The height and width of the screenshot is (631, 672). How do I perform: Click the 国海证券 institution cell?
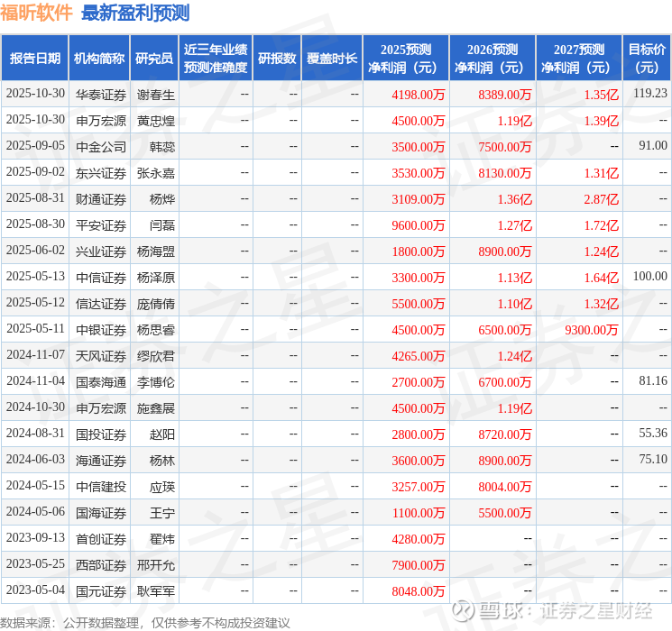click(101, 513)
